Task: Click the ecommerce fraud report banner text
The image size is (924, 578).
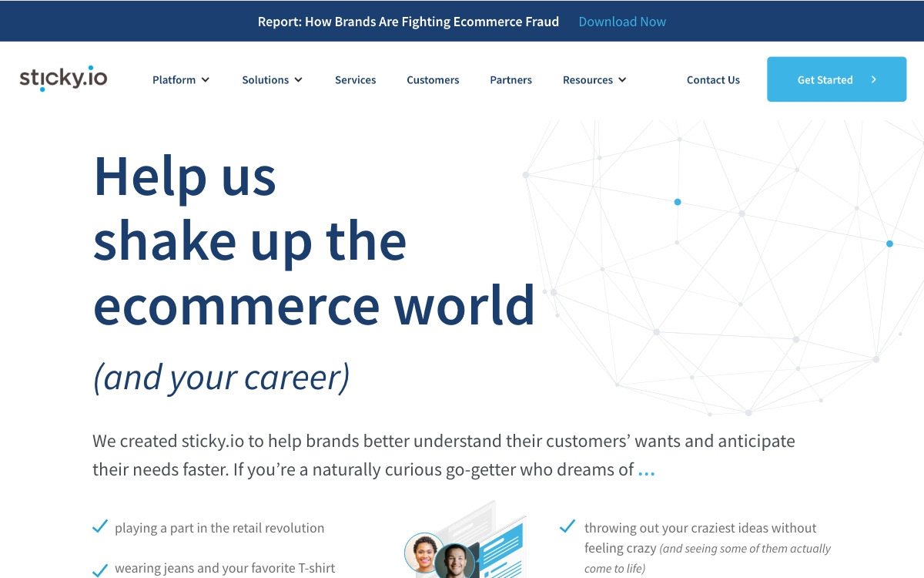Action: click(408, 22)
